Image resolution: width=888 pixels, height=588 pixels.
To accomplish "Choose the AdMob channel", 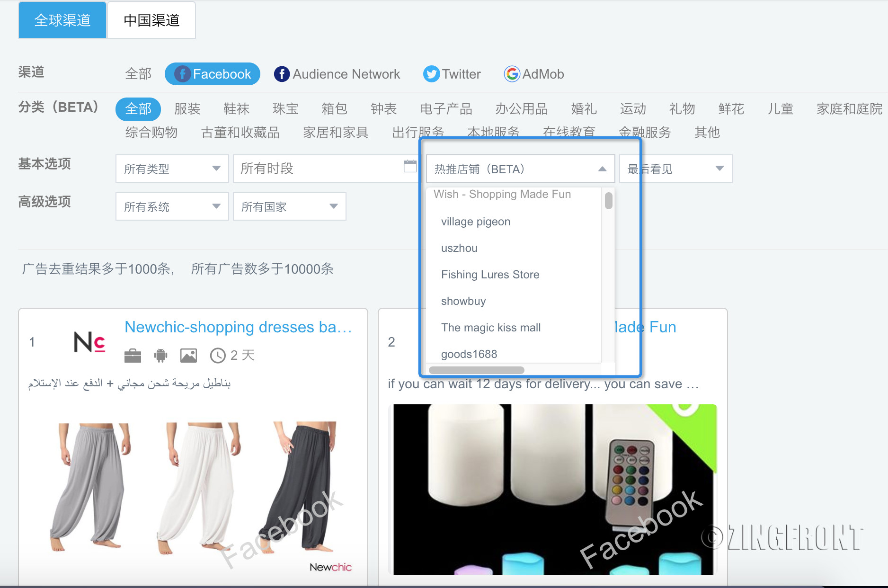I will pyautogui.click(x=534, y=74).
